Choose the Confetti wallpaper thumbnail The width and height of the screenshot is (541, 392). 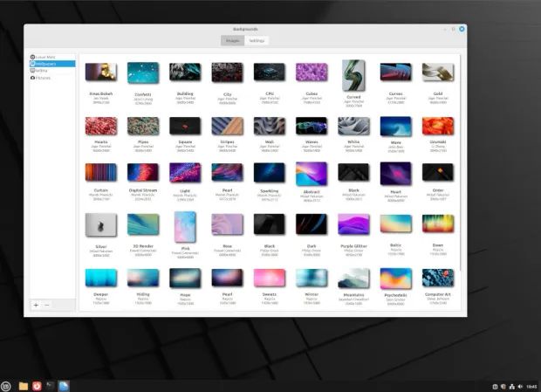coord(143,72)
